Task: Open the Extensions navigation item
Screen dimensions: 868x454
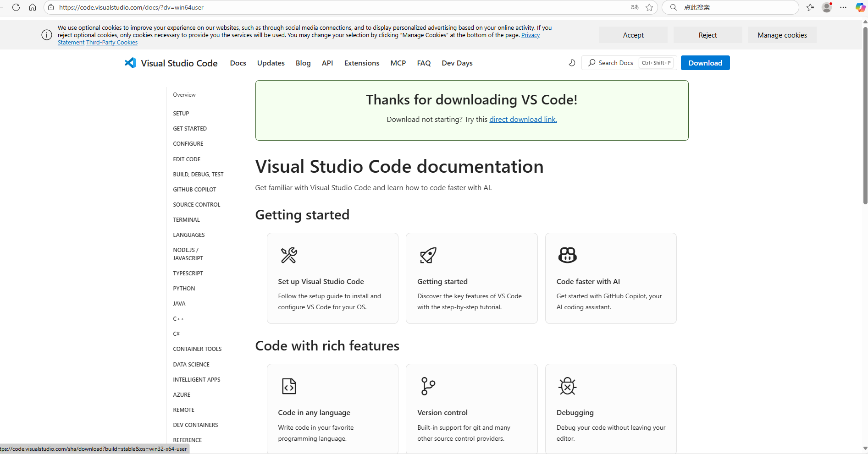Action: (x=362, y=63)
